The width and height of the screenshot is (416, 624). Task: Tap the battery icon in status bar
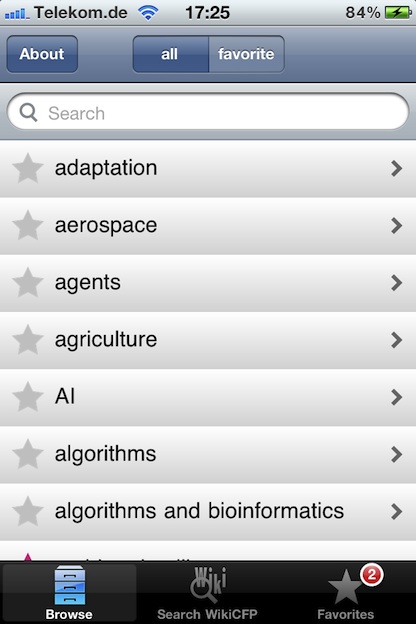(398, 13)
